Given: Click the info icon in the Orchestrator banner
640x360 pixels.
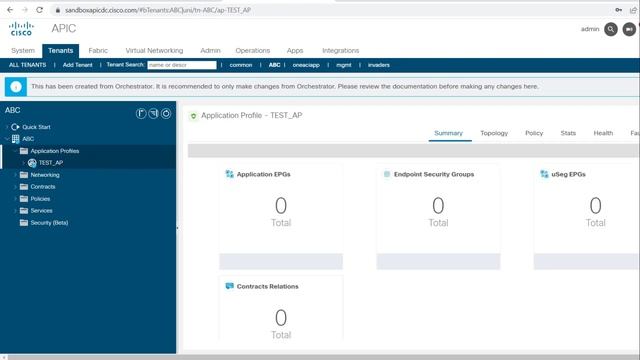Looking at the screenshot, I should coord(16,87).
